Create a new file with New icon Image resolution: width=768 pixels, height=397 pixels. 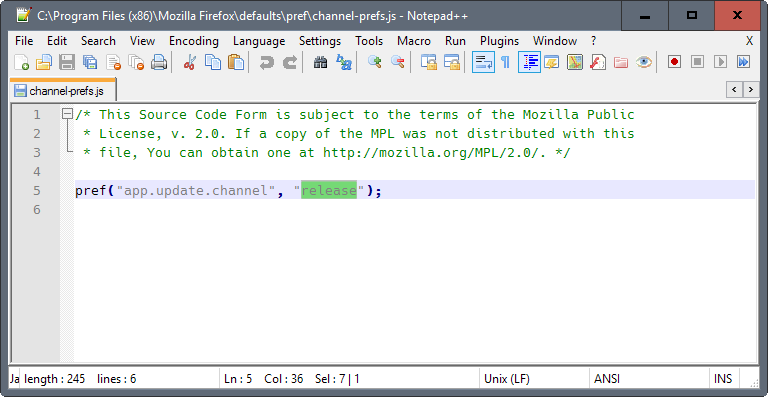21,62
